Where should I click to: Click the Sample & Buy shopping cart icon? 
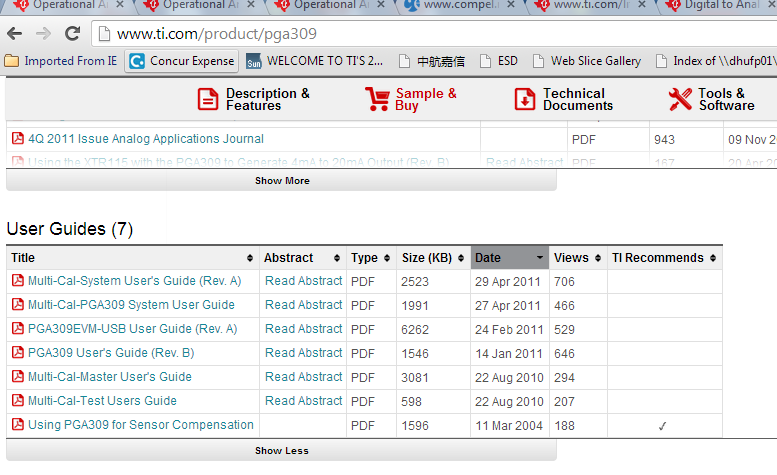(378, 99)
